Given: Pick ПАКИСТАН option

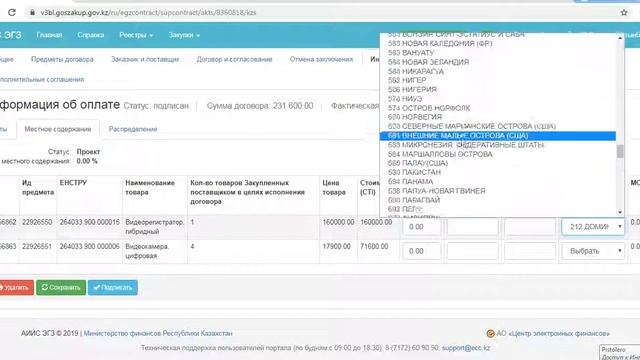Looking at the screenshot, I should [x=498, y=172].
